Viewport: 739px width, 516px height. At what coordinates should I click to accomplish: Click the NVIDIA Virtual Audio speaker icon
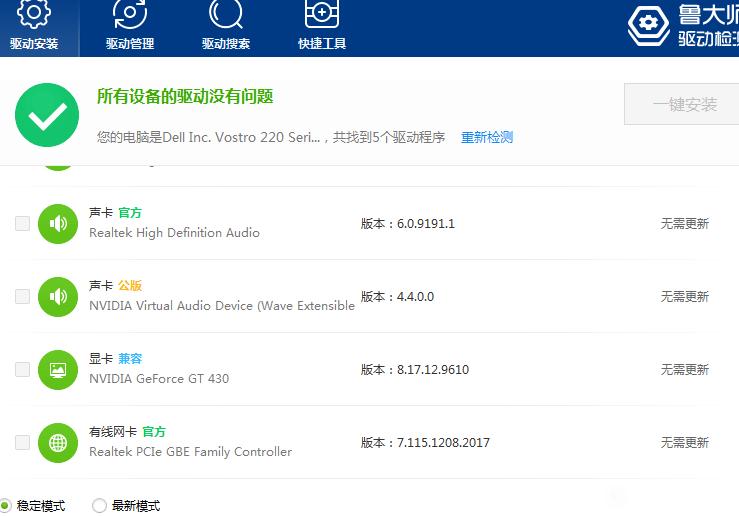point(58,297)
